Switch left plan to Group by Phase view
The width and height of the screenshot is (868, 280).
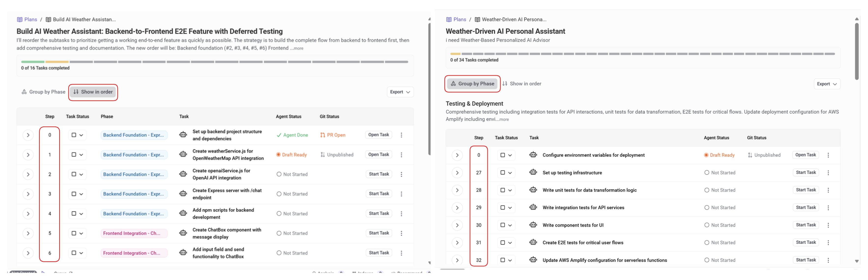click(43, 92)
